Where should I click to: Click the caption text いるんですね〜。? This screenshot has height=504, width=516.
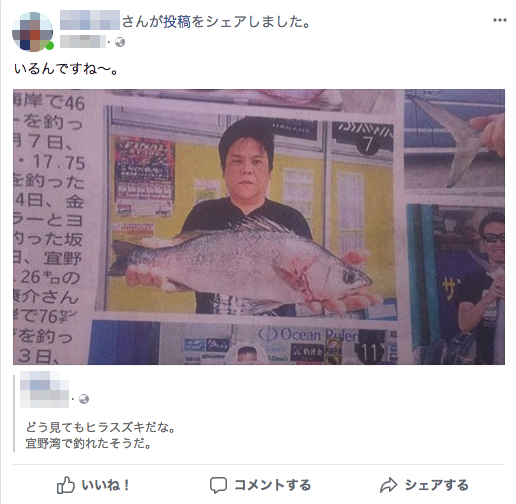click(x=66, y=69)
